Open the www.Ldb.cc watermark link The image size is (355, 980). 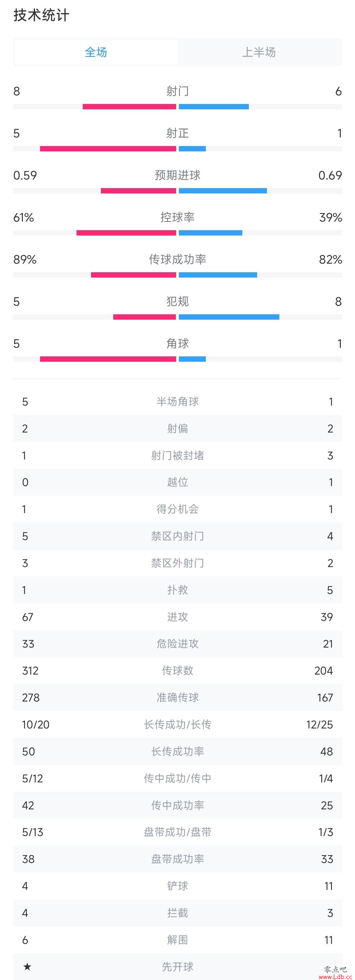335,976
